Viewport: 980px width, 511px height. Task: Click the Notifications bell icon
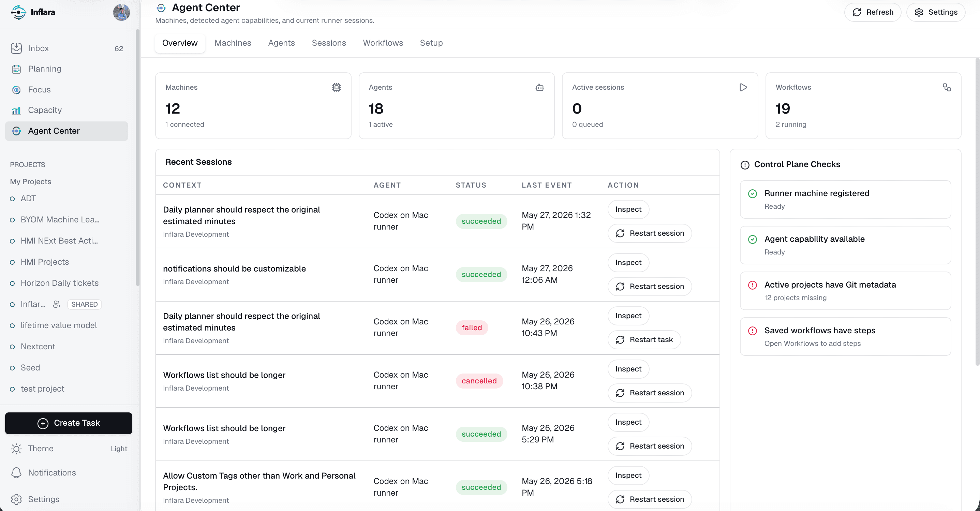[16, 473]
